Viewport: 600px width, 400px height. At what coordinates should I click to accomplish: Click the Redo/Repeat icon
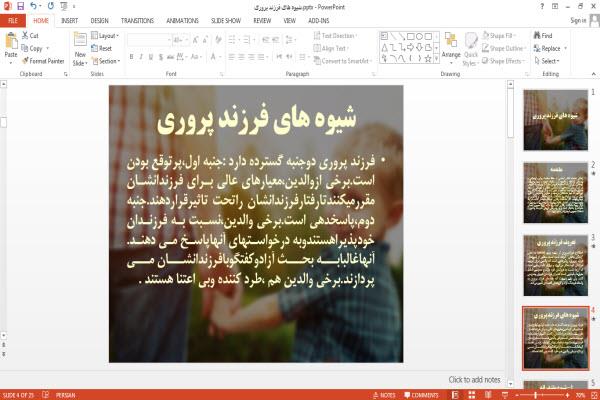[51, 6]
